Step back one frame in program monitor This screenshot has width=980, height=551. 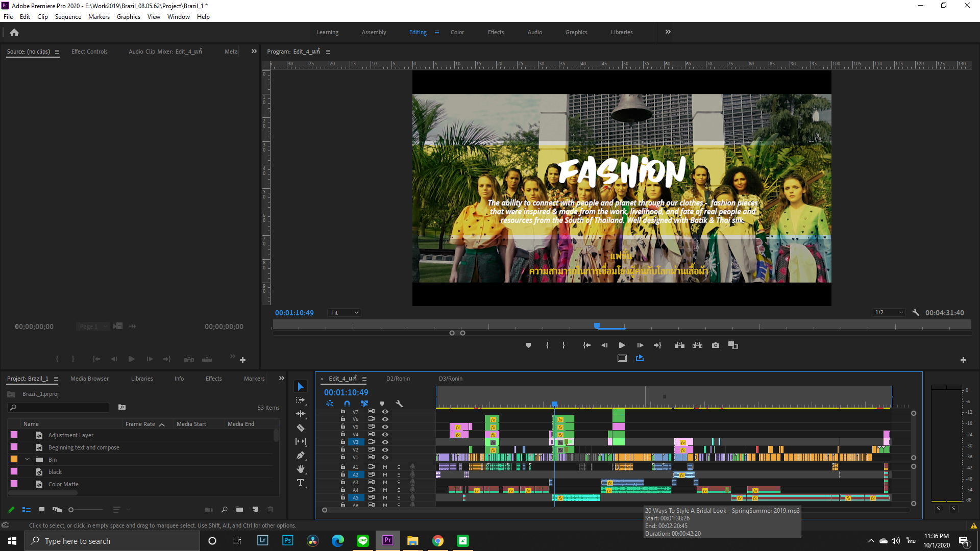pyautogui.click(x=604, y=345)
